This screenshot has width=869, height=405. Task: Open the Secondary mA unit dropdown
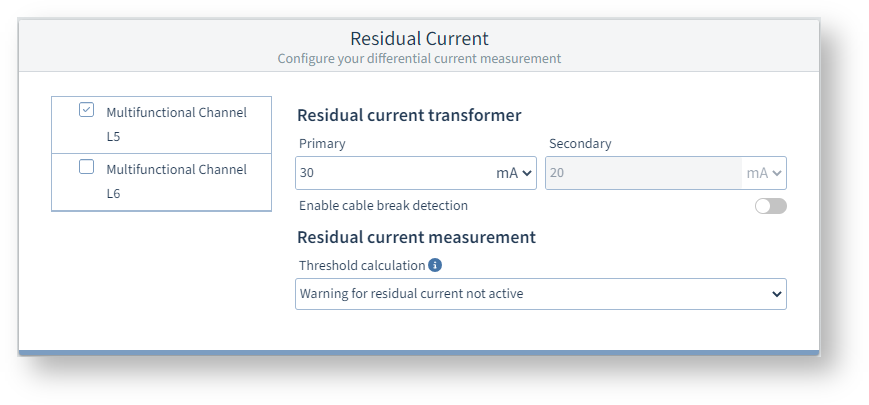763,173
